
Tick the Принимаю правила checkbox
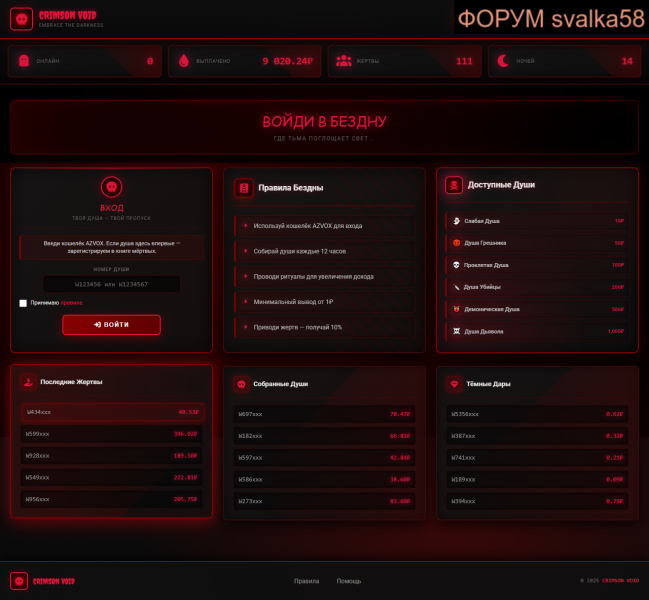(23, 302)
